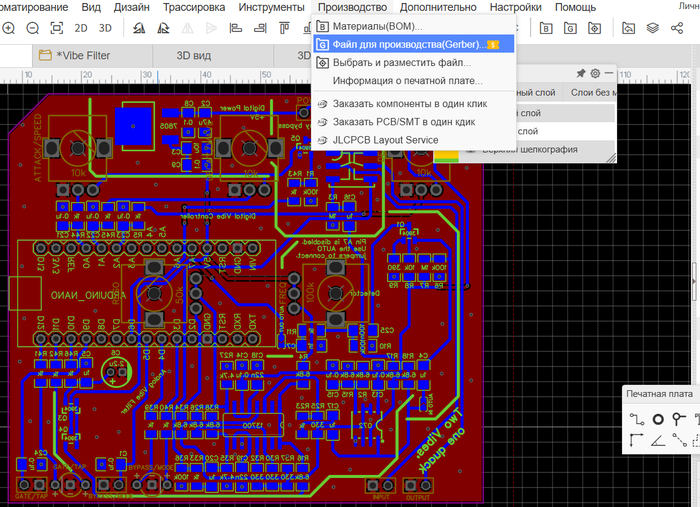This screenshot has height=507, width=700.
Task: Pin the layers panel with pushpin icon
Action: [580, 73]
